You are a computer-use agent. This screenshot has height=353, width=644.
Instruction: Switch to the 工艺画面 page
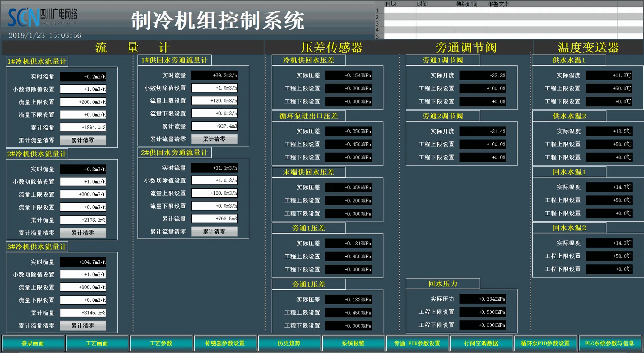97,343
